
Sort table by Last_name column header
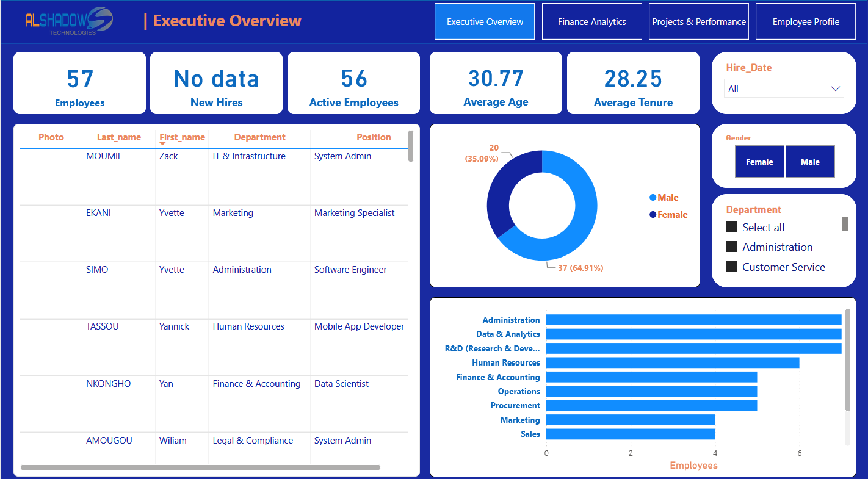[x=119, y=137]
